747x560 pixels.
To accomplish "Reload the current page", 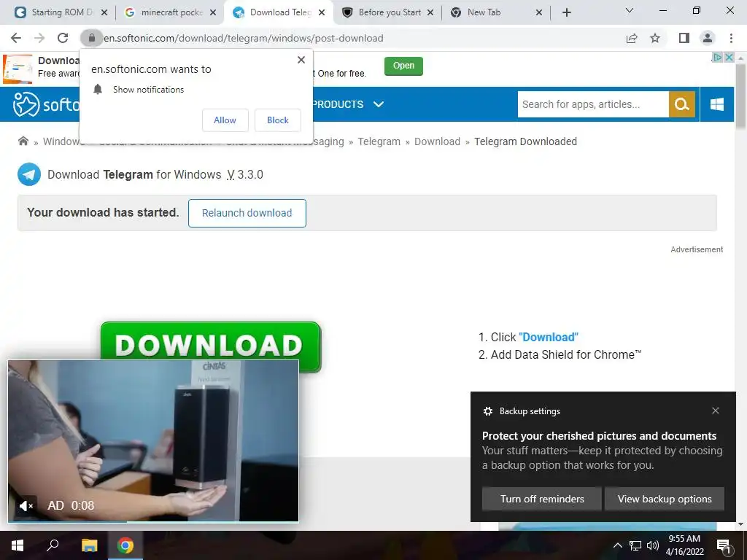I will point(63,38).
